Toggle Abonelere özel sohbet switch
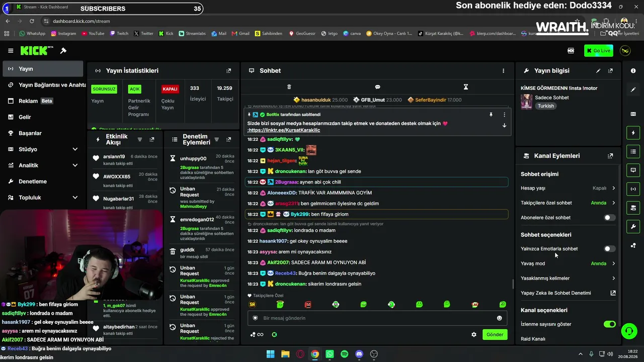 click(x=609, y=218)
